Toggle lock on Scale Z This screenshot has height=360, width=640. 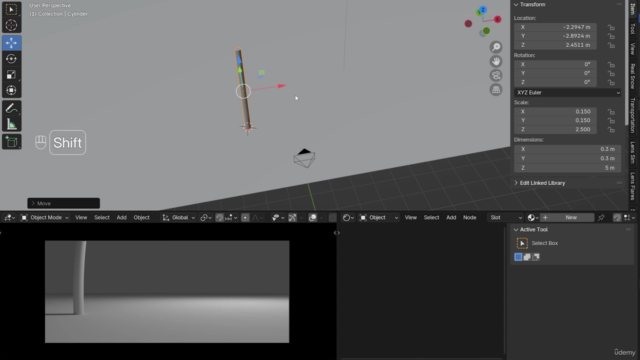(611, 129)
